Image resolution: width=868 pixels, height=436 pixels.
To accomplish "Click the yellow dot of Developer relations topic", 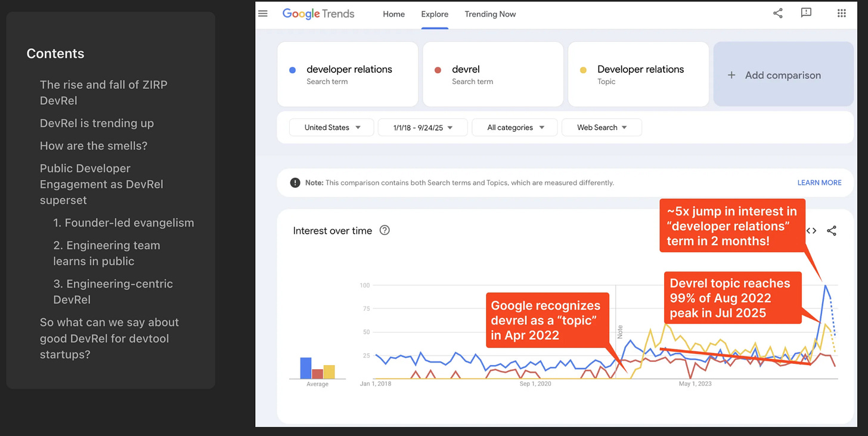I will coord(583,70).
